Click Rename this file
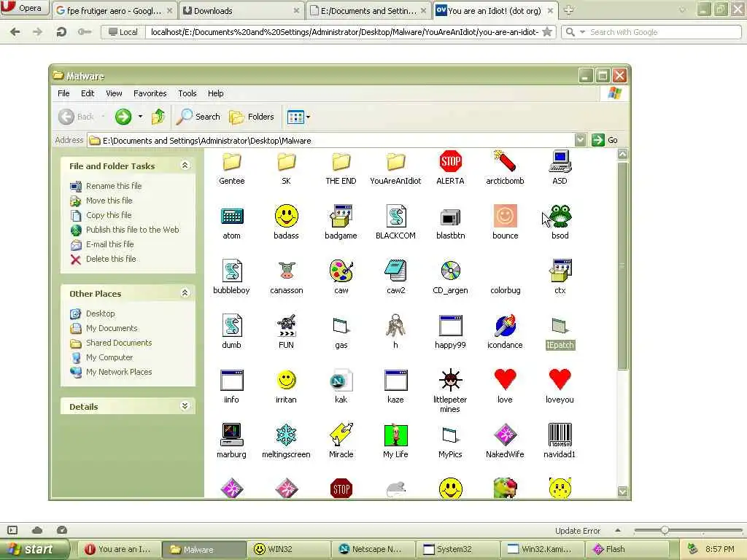 point(114,186)
